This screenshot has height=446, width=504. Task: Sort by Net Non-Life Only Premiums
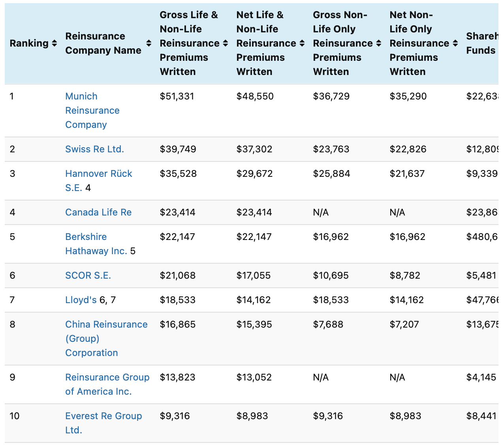pyautogui.click(x=455, y=43)
